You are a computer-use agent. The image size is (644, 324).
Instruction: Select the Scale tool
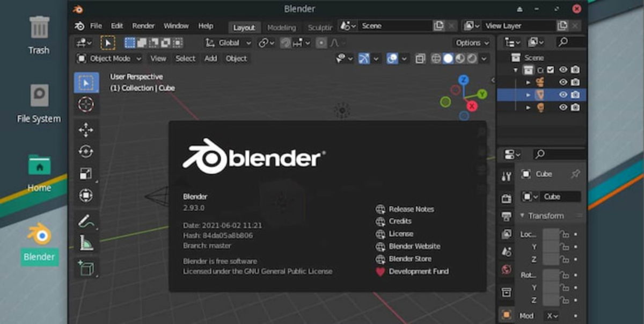coord(86,174)
